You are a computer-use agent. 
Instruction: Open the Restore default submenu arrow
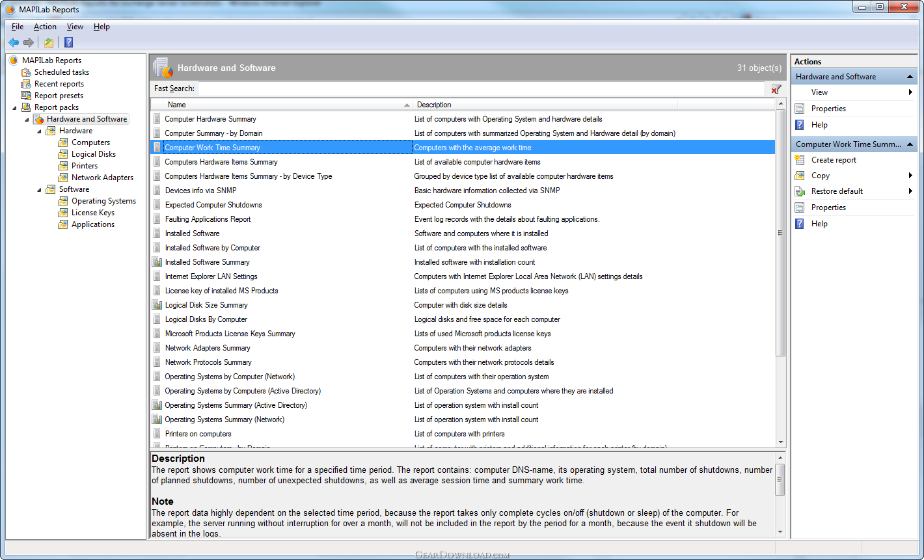pos(910,191)
